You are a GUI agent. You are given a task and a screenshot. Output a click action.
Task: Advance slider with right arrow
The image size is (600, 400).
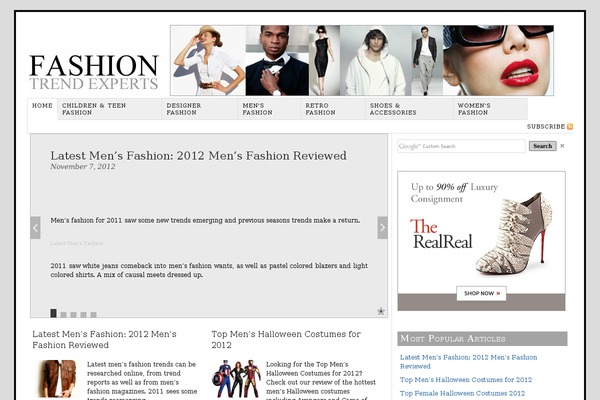(382, 228)
